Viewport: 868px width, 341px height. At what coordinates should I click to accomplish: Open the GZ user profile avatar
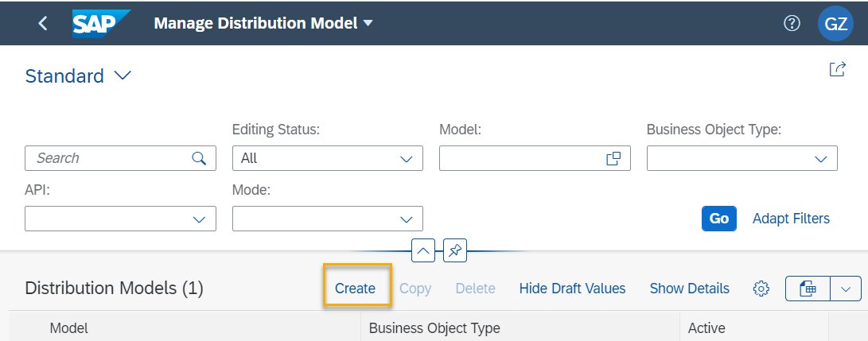click(835, 23)
